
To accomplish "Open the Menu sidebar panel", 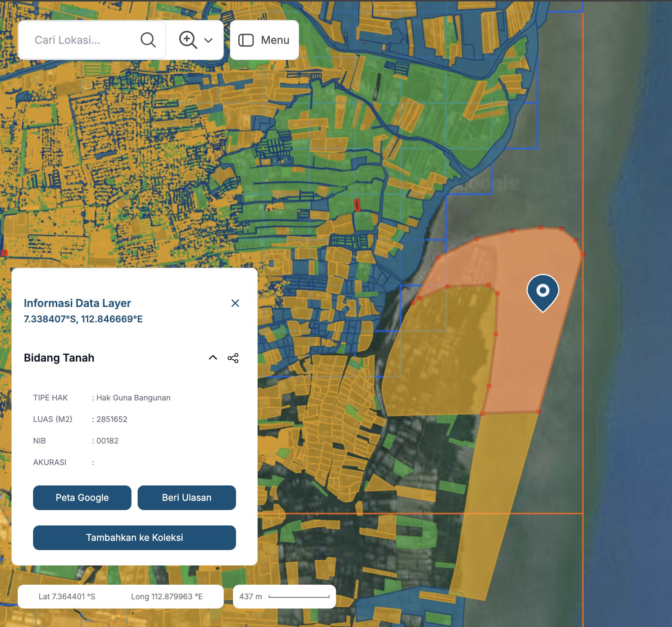I will click(x=264, y=40).
